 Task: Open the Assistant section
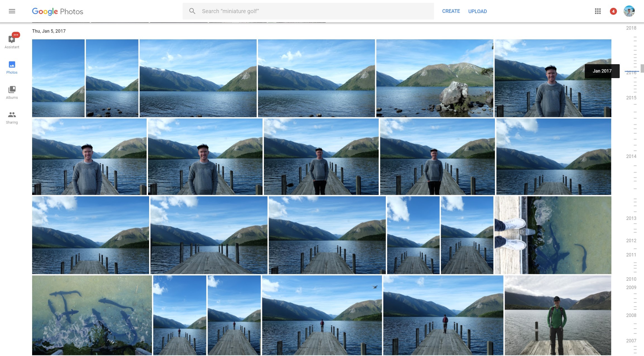[12, 41]
